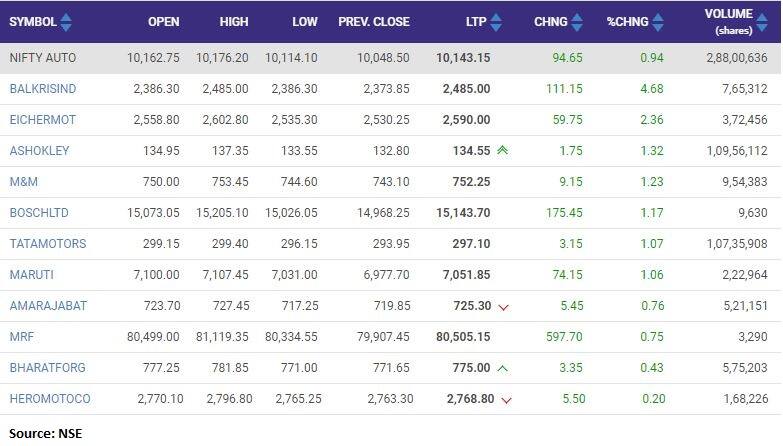Sort table by SYMBOL column arrows
Image resolution: width=783 pixels, height=446 pixels.
[66, 22]
